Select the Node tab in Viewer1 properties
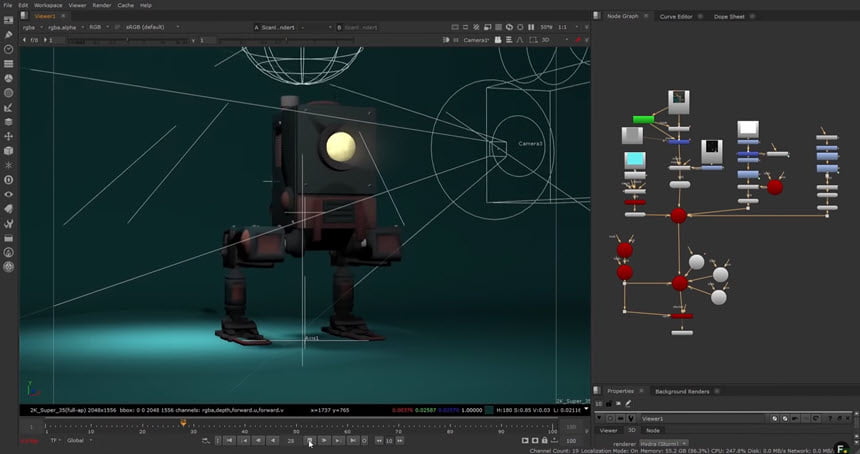Viewport: 860px width, 454px height. coord(653,430)
